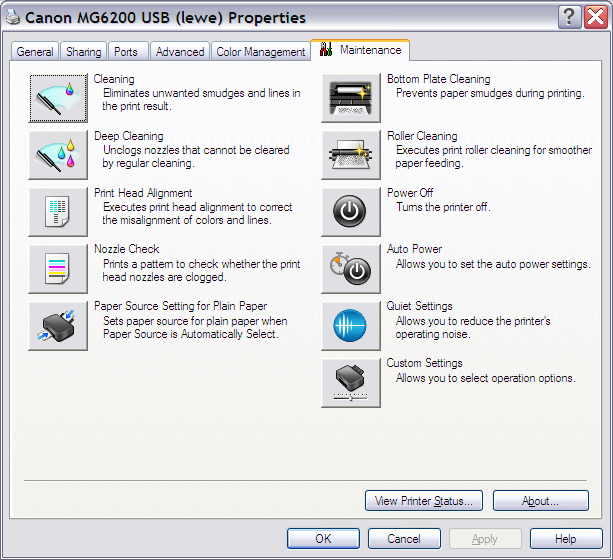Viewport: 613px width, 560px height.
Task: Run the Nozzle Check pattern icon
Action: 58,269
